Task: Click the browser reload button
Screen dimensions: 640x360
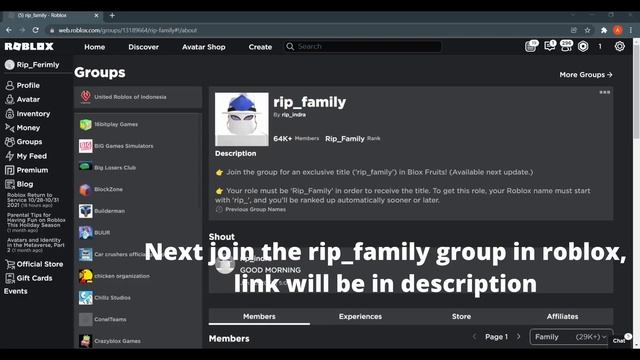Action: [x=36, y=30]
